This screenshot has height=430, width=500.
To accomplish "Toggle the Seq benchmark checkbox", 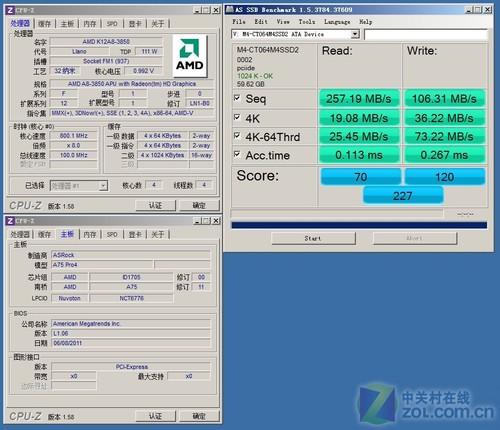I will pos(237,98).
